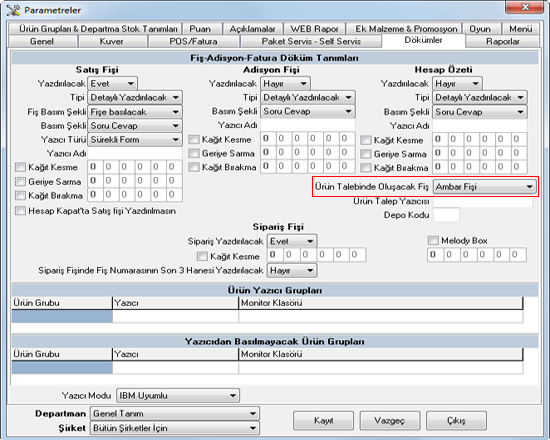550x440 pixels.
Task: Expand the Yazıcı Modu combo box
Action: (177, 395)
